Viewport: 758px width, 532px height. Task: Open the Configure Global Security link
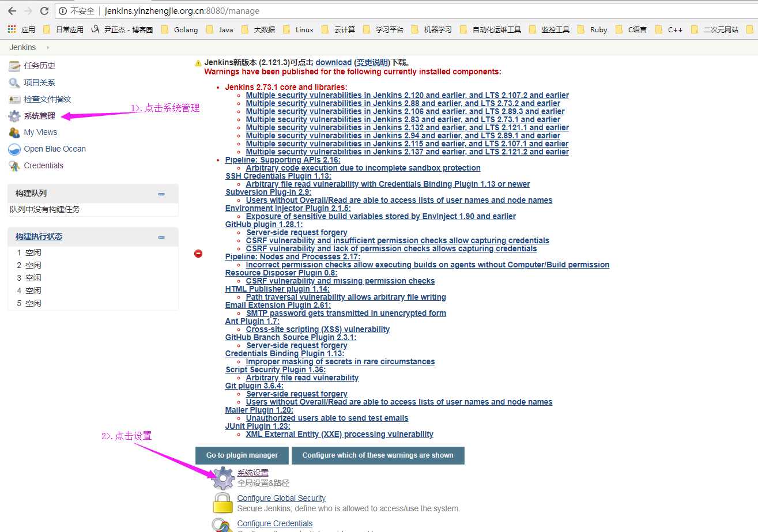click(x=281, y=498)
